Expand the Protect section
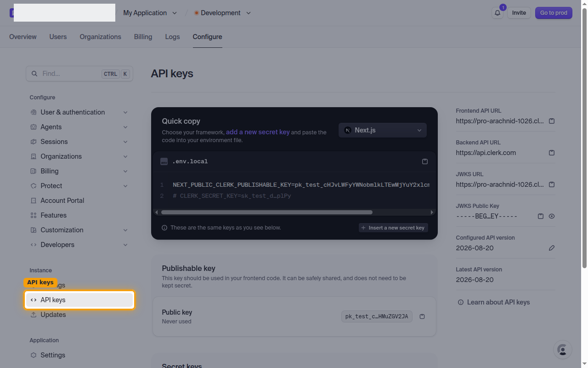Viewport: 588px width, 368px height. [x=79, y=186]
